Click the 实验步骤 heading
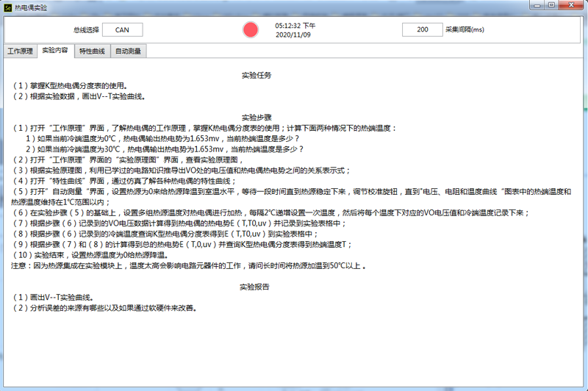 (257, 117)
